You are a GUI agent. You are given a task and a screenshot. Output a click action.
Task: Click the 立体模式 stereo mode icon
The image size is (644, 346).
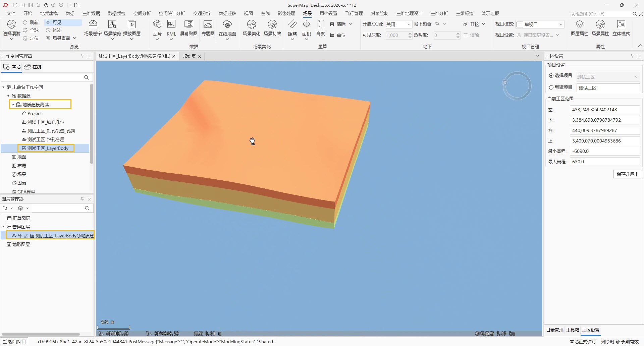click(621, 24)
